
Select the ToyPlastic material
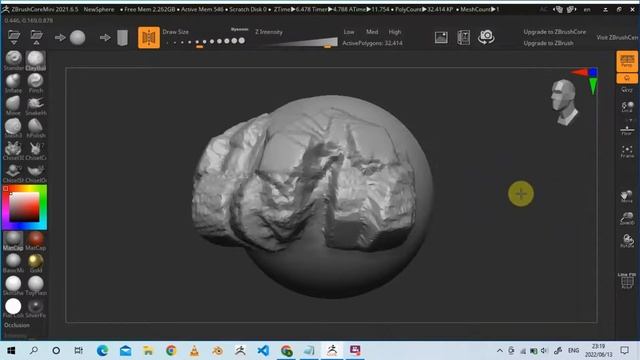pos(36,286)
